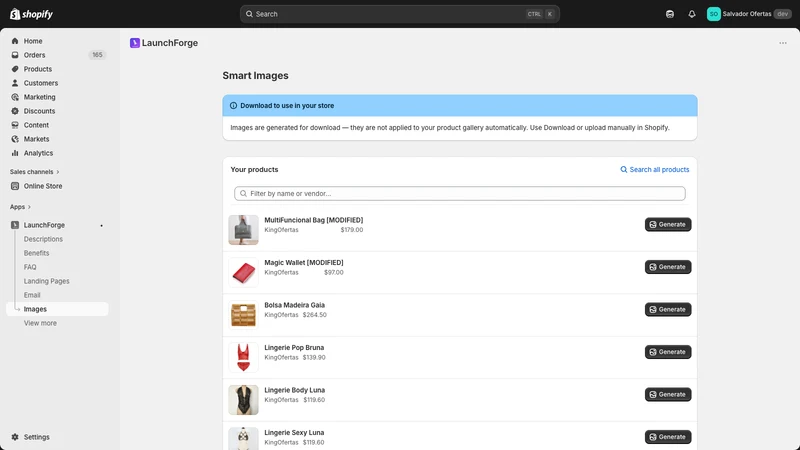Screen dimensions: 800x450
Task: Open FAQ under LaunchForge
Action: click(30, 267)
